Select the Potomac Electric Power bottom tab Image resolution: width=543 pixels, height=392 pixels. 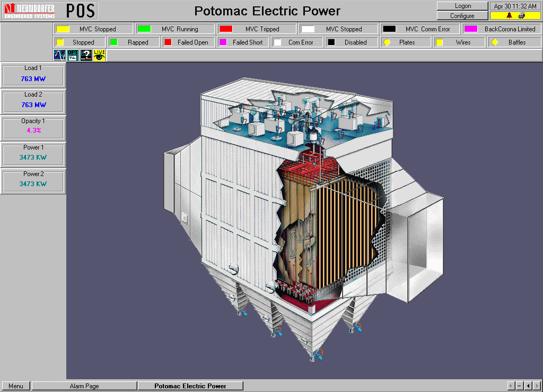pos(190,386)
